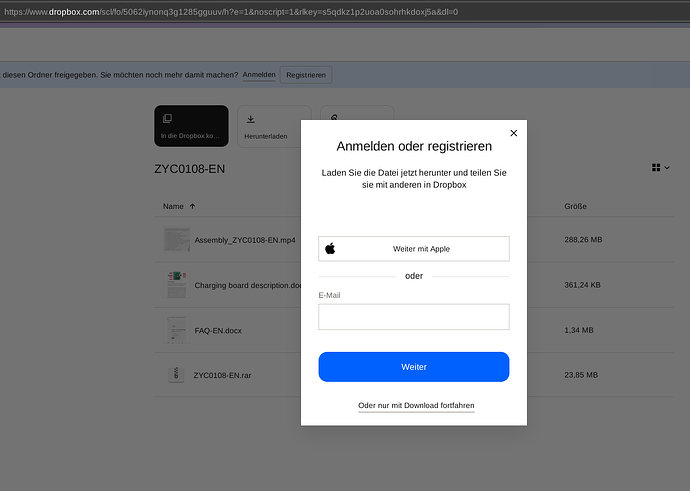Click the 361,24 KB size value
The height and width of the screenshot is (491, 690).
pos(582,285)
